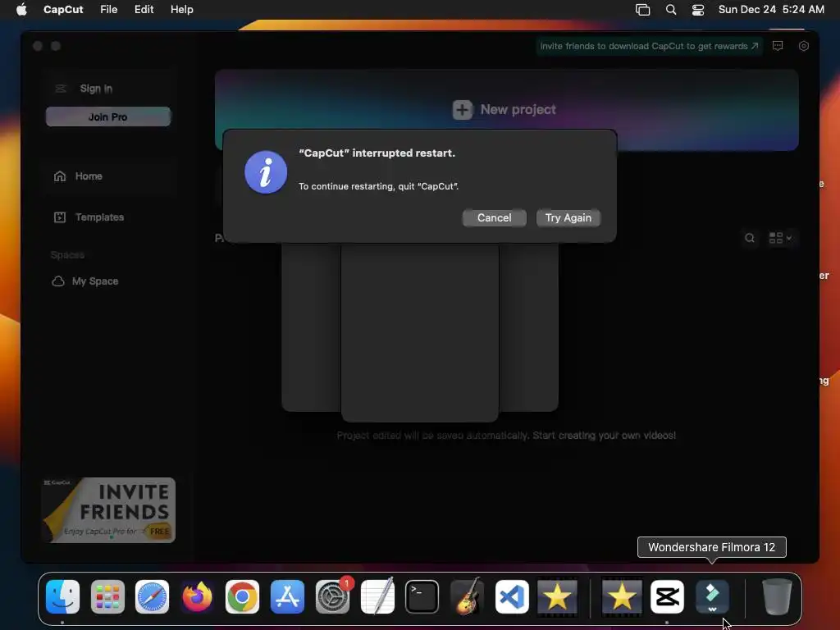Open App Store from the Dock
The image size is (840, 630).
(287, 597)
